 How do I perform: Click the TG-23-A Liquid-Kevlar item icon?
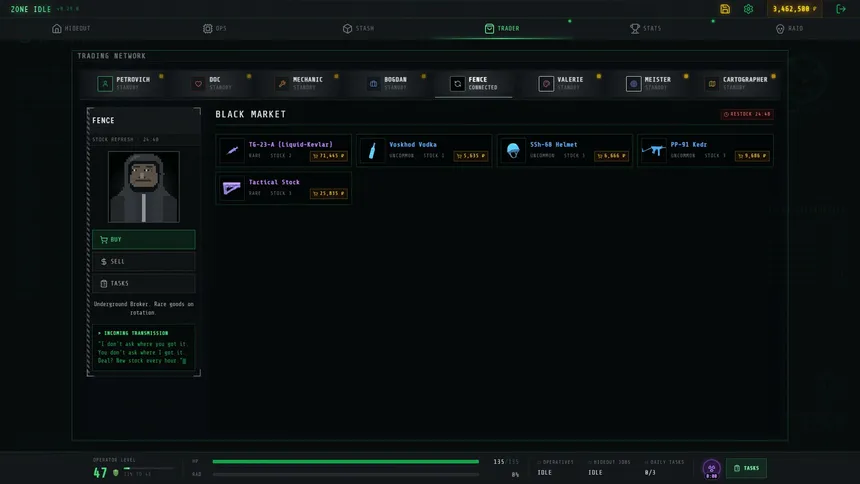231,150
